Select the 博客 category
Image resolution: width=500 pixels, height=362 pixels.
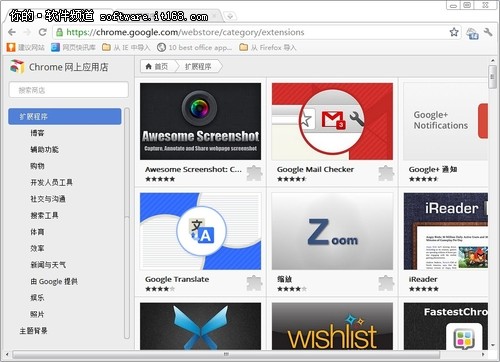[x=37, y=133]
